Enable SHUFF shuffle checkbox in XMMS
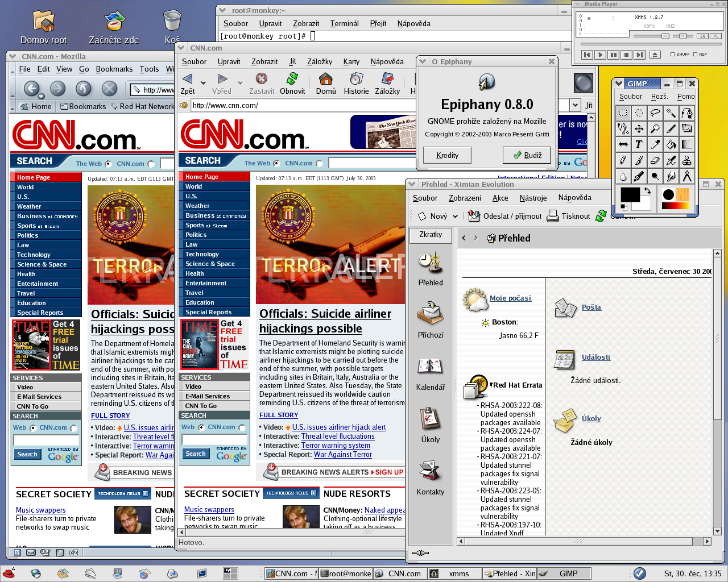 (672, 55)
